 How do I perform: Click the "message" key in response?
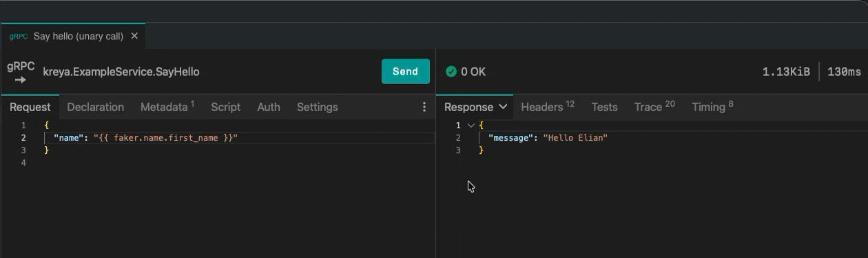tap(510, 138)
